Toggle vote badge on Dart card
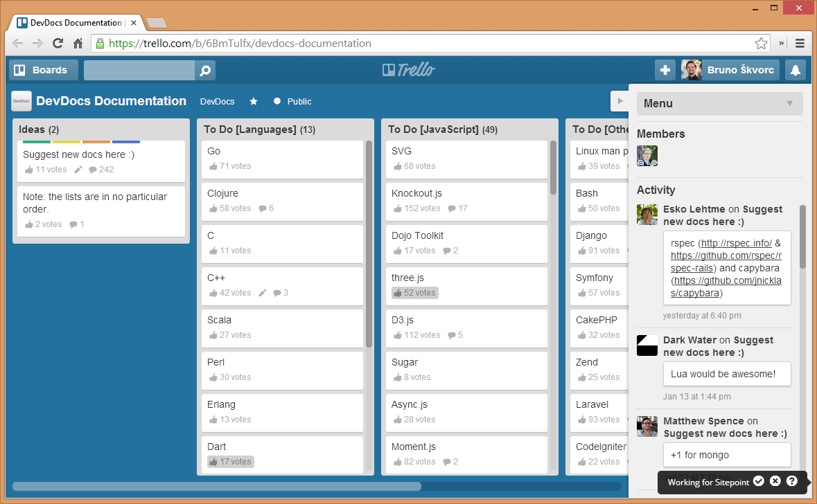Screen dimensions: 817x504 (x=230, y=462)
